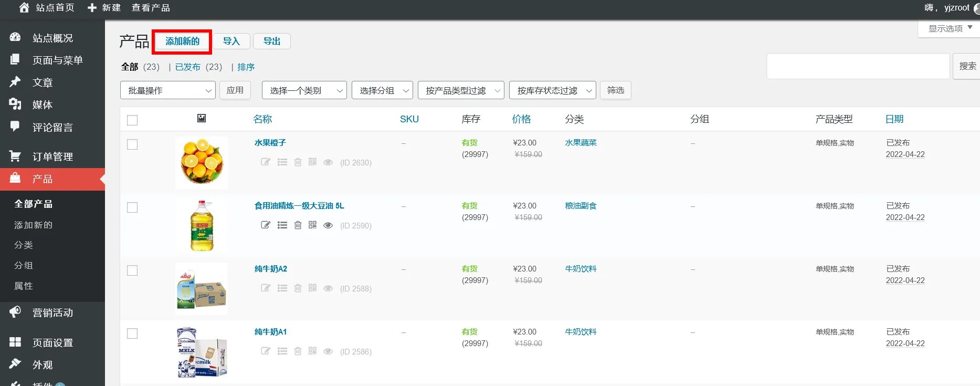
Task: Expand 选择一个类别 dropdown
Action: pyautogui.click(x=304, y=90)
